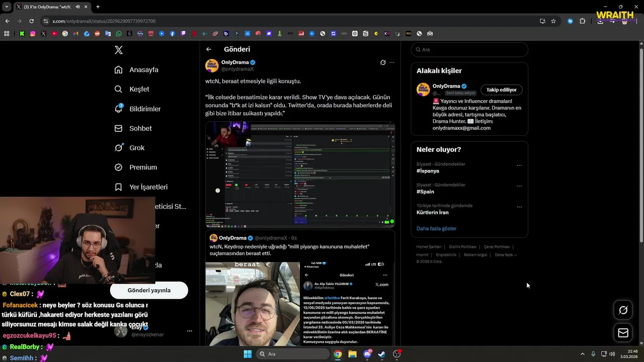This screenshot has width=644, height=362.
Task: Click the X search Ara field
Action: pyautogui.click(x=469, y=50)
